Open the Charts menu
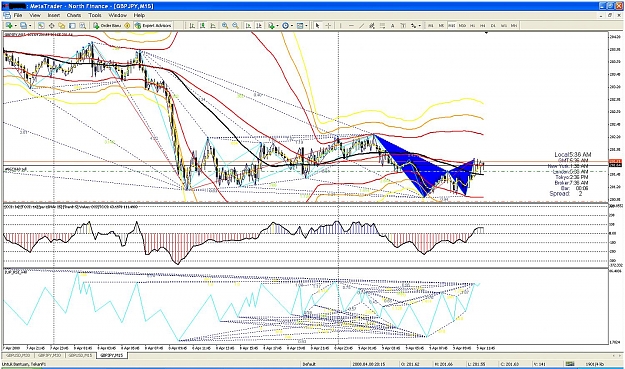Viewport: 625px width, 369px height. [74, 15]
